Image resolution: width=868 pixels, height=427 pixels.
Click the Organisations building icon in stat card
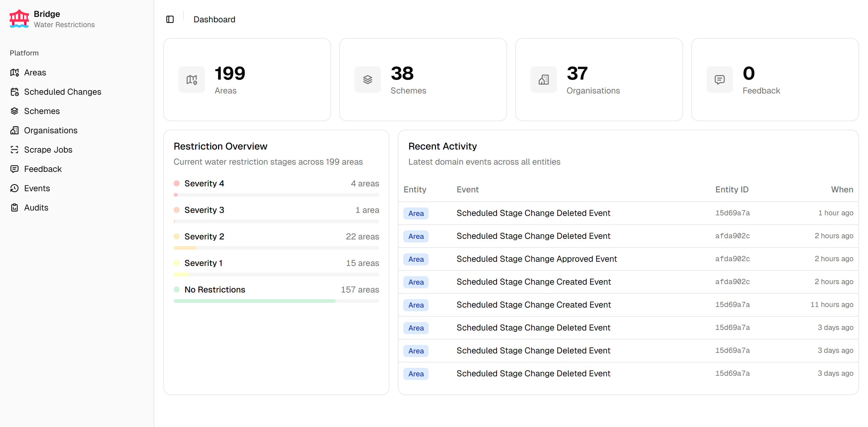pos(543,80)
